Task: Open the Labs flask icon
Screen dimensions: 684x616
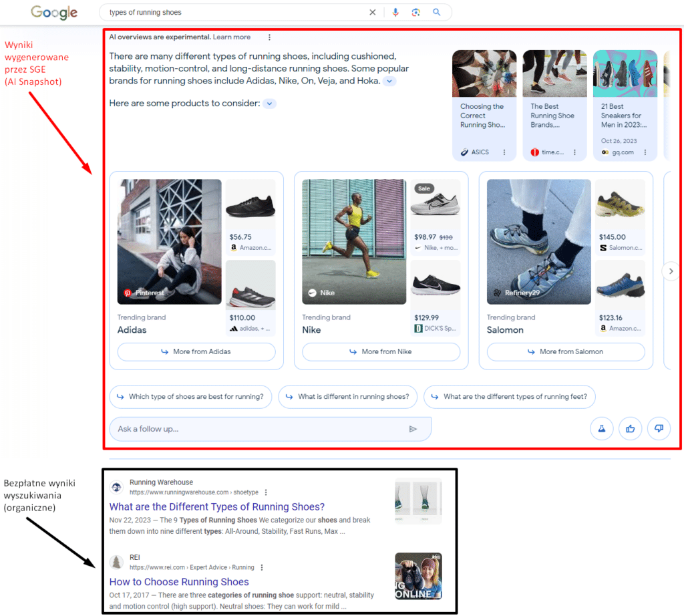Action: click(601, 429)
